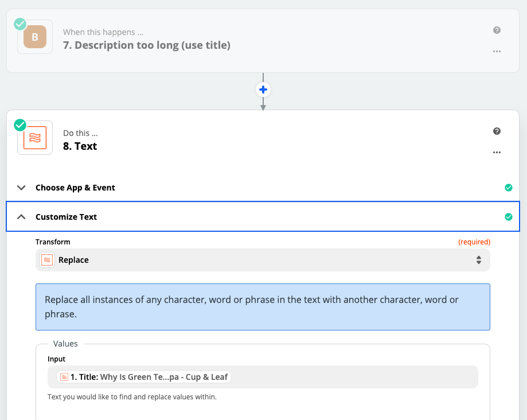Click the green check next to Customize Text

click(509, 217)
